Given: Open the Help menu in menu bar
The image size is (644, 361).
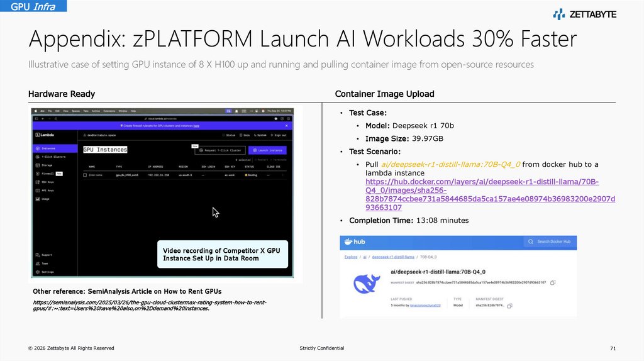Looking at the screenshot, I should [133, 111].
